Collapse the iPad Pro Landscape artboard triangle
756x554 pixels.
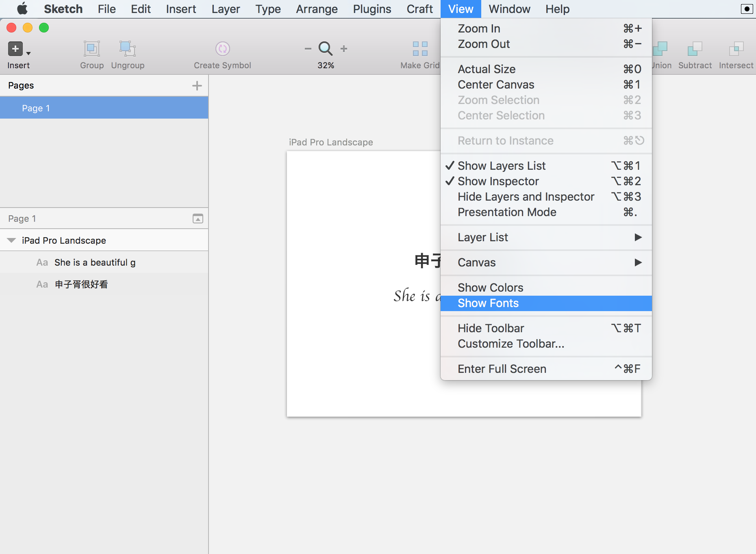coord(11,240)
